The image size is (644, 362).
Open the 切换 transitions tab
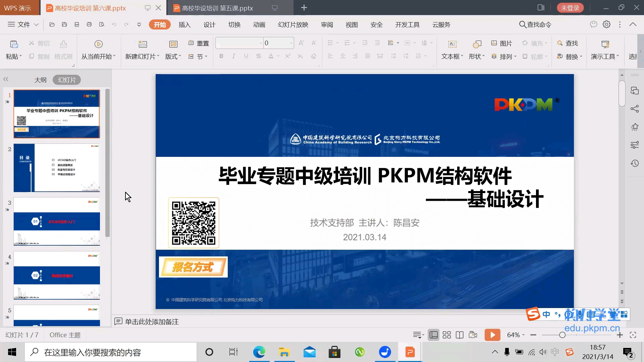(x=234, y=24)
